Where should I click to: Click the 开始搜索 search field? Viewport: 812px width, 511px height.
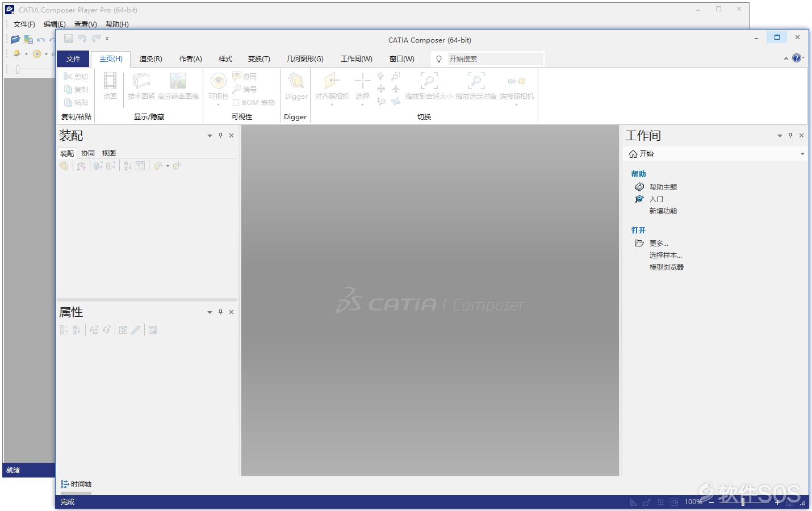pyautogui.click(x=495, y=59)
